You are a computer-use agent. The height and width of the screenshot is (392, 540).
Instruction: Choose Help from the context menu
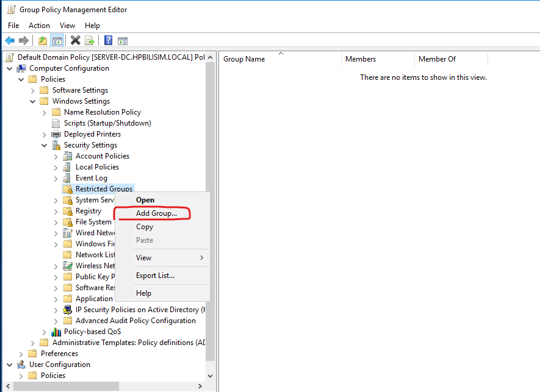[x=162, y=293]
